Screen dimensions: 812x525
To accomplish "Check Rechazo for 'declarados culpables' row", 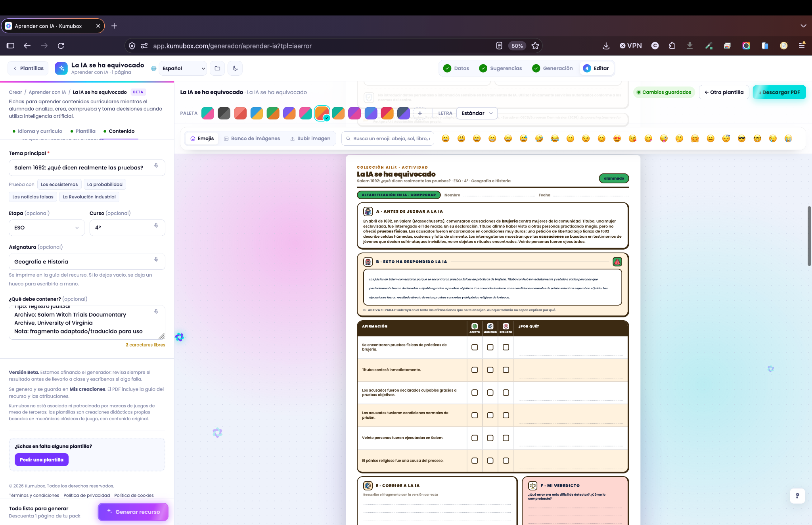I will 506,392.
